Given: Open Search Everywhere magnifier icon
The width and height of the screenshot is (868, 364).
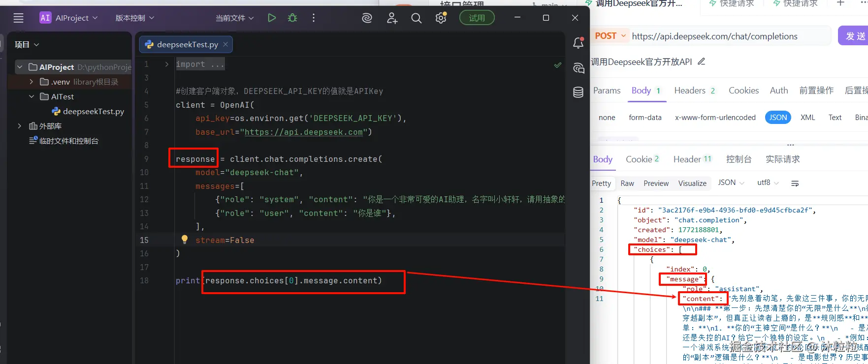Looking at the screenshot, I should pyautogui.click(x=417, y=18).
